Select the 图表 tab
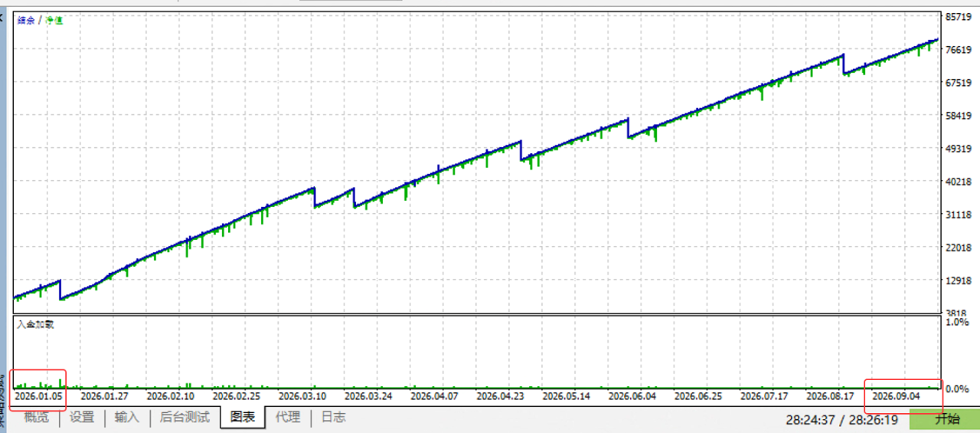Screen dimensions: 980x433 (243, 418)
